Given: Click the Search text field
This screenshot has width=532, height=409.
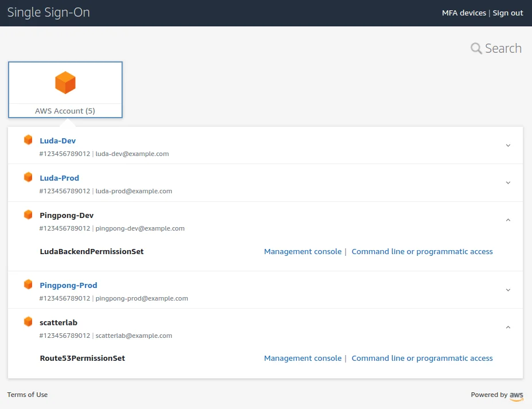Looking at the screenshot, I should click(503, 49).
